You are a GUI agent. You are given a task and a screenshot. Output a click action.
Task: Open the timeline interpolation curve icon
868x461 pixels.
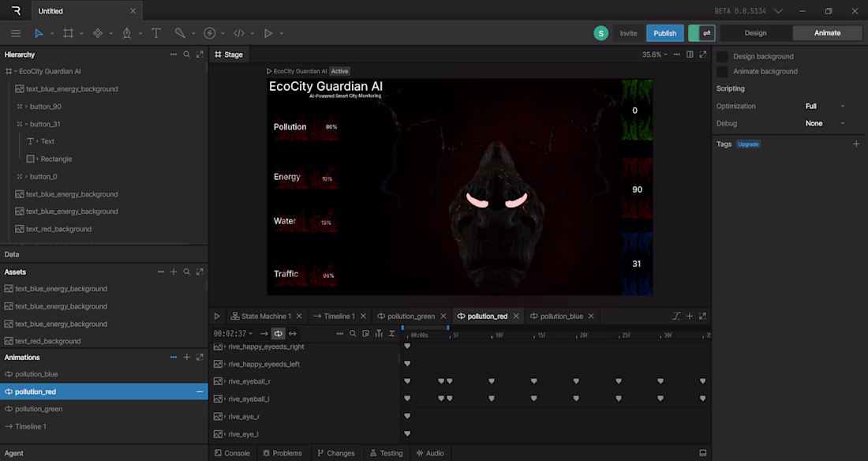click(676, 316)
